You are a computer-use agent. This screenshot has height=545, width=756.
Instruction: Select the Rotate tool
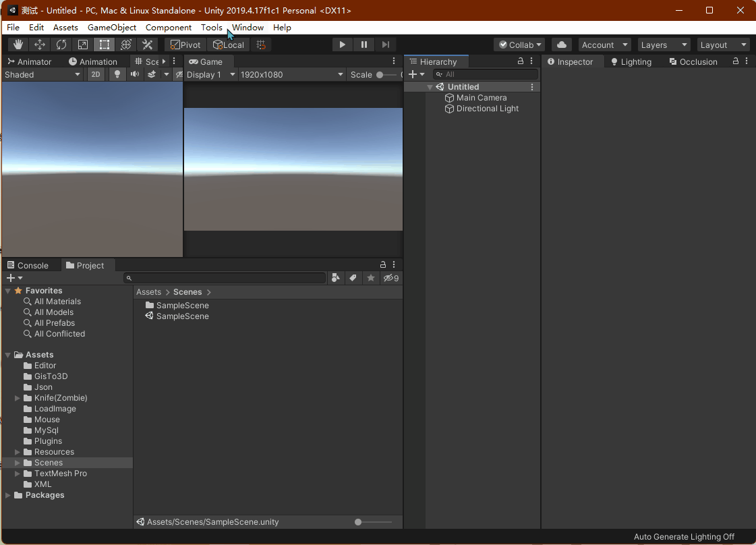tap(61, 45)
